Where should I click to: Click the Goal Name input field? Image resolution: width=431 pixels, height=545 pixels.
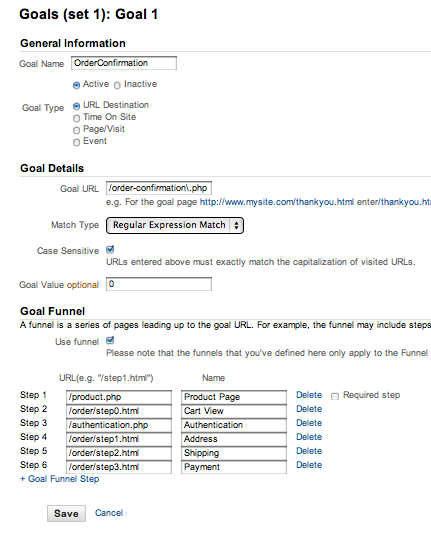[x=124, y=63]
